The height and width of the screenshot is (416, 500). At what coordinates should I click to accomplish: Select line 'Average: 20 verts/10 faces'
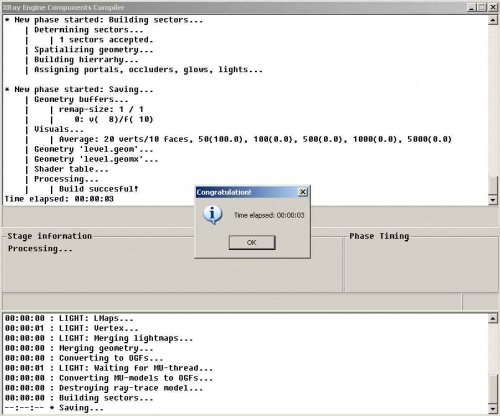click(255, 139)
